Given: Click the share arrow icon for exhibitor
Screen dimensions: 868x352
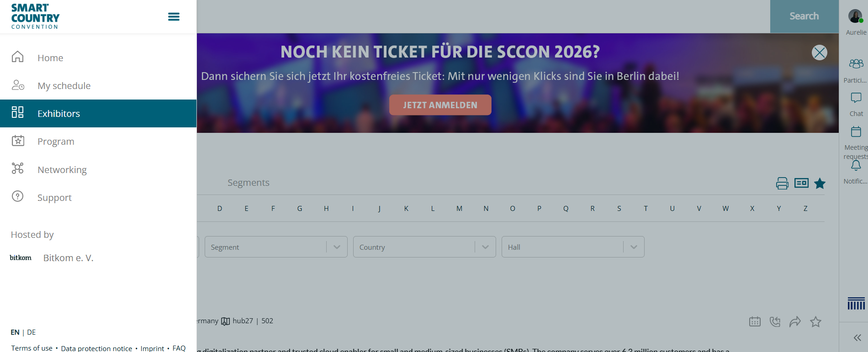Looking at the screenshot, I should pyautogui.click(x=795, y=322).
